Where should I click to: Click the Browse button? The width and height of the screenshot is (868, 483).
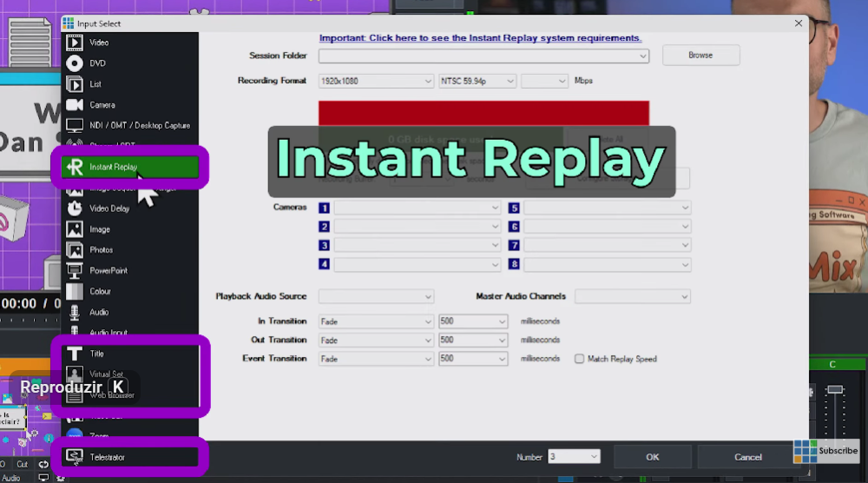point(700,56)
